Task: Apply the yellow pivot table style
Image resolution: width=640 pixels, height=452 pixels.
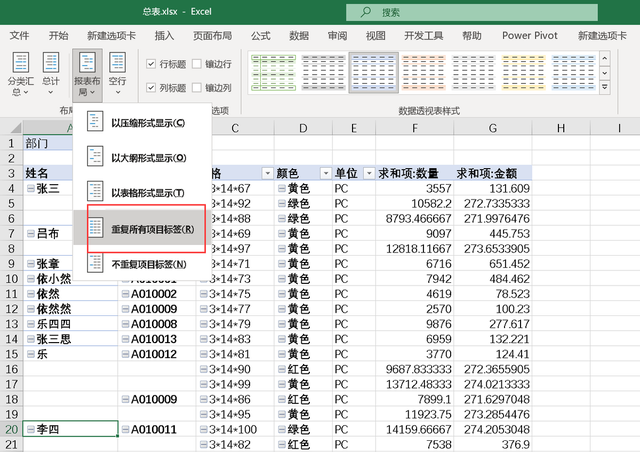Action: pos(523,73)
